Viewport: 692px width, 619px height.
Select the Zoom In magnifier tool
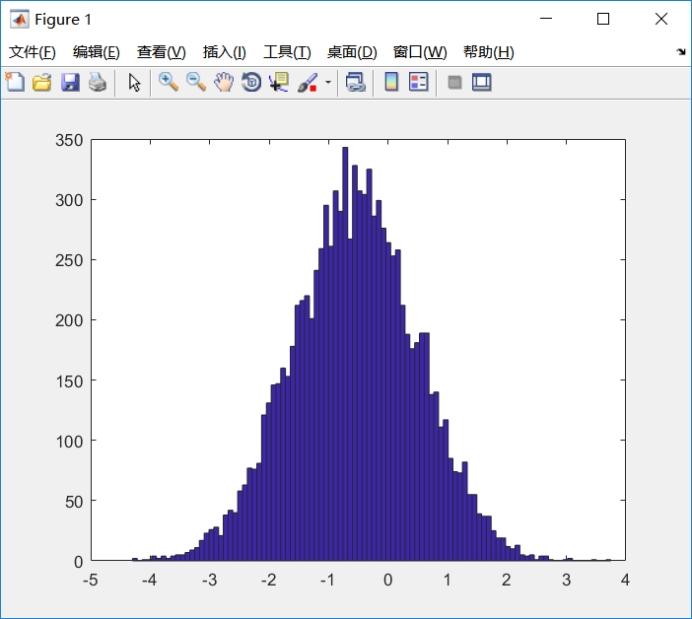coord(168,83)
